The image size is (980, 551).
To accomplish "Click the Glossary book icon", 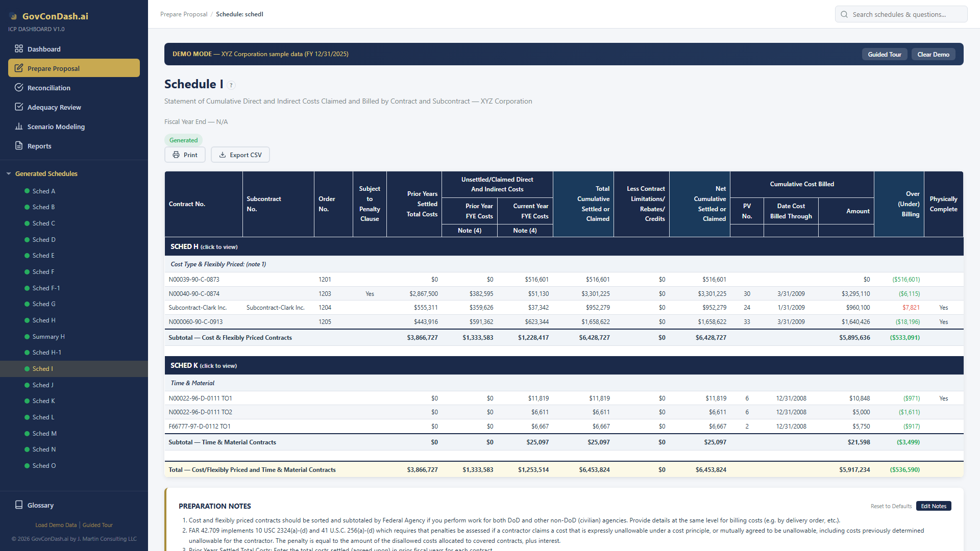I will coord(19,505).
